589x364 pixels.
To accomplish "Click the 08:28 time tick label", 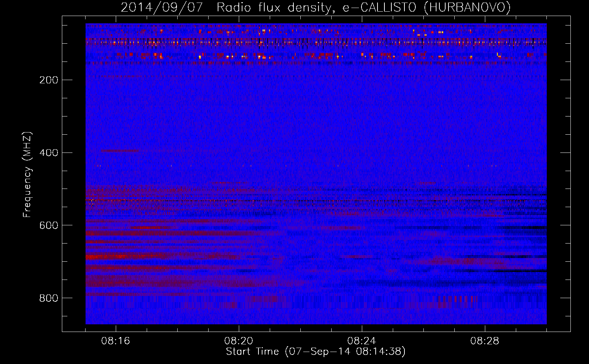I will (485, 341).
